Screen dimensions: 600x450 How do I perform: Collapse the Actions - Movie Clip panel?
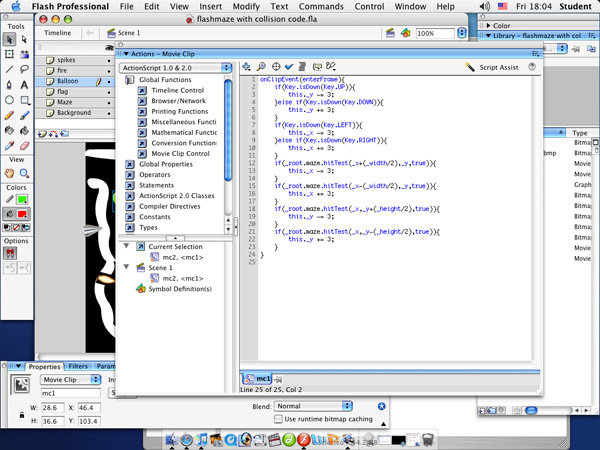click(126, 54)
